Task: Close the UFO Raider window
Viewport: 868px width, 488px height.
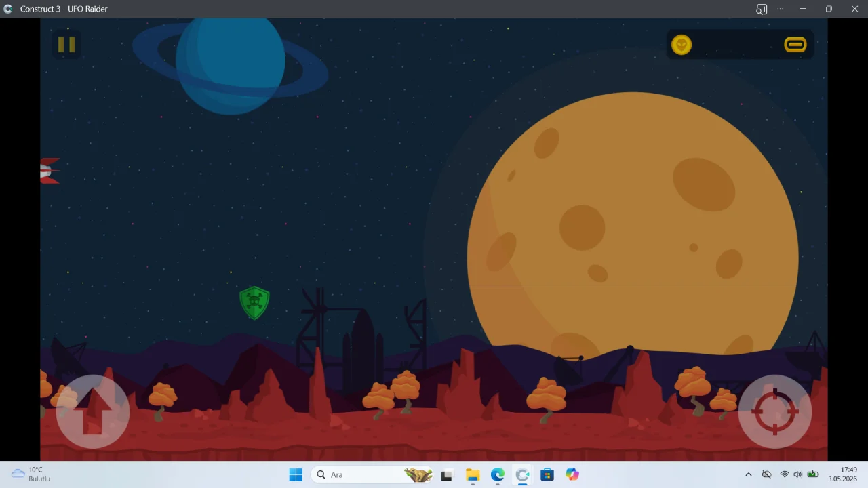Action: (854, 9)
